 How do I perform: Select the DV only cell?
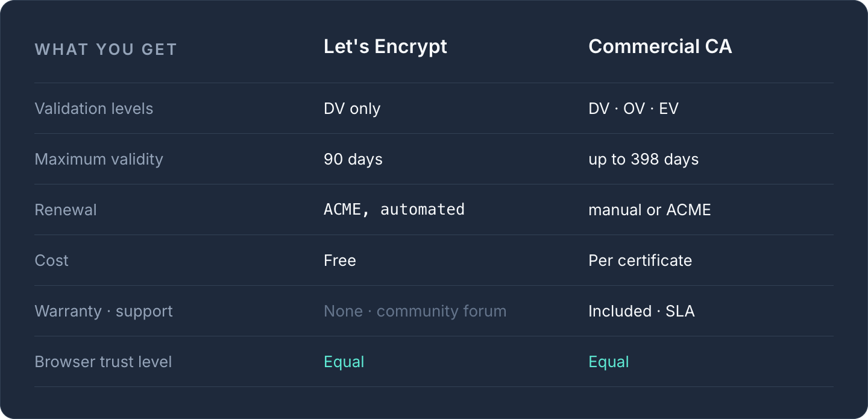pyautogui.click(x=352, y=109)
